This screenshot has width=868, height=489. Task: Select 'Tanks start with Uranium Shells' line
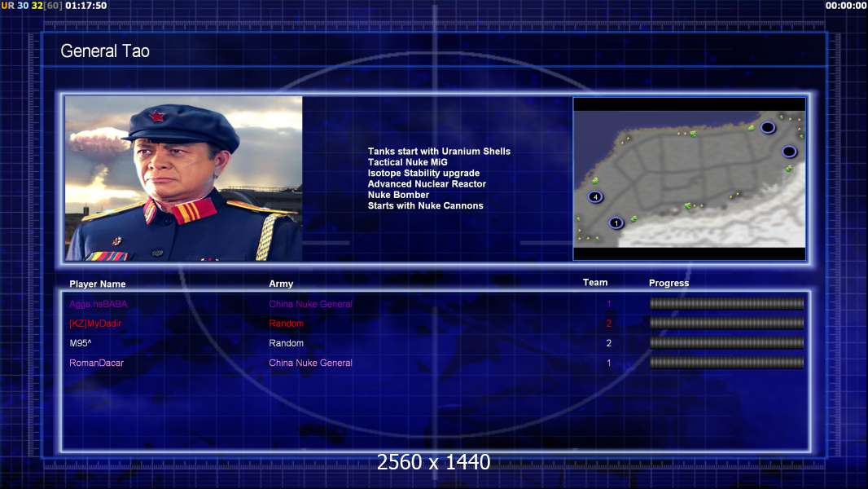point(439,152)
